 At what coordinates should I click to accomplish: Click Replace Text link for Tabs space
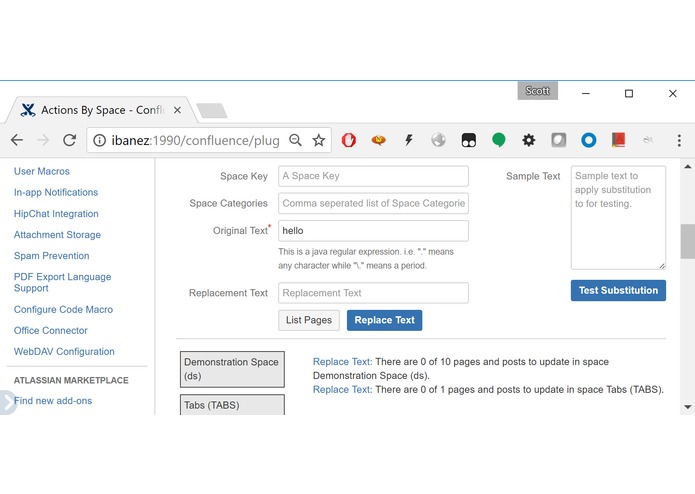point(342,389)
